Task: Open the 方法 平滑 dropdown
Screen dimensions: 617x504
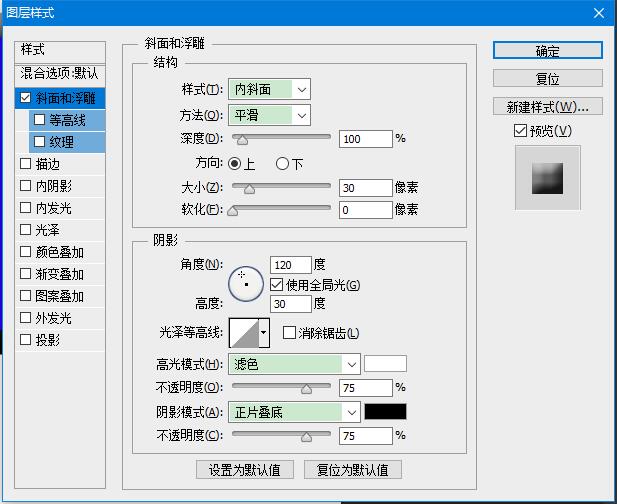Action: point(269,115)
